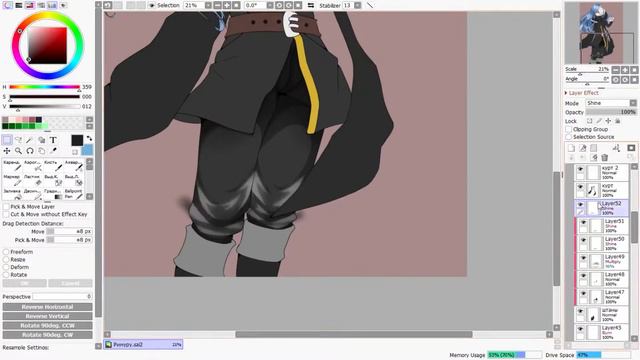Open the rotation angle dropdown in toolbar
This screenshot has width=640, height=360.
[x=270, y=5]
